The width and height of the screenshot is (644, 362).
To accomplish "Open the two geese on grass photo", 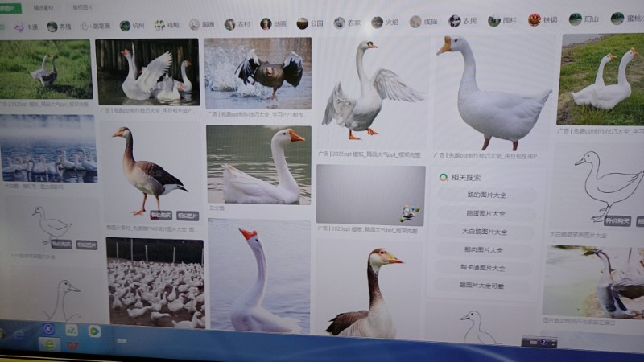I will (45, 69).
